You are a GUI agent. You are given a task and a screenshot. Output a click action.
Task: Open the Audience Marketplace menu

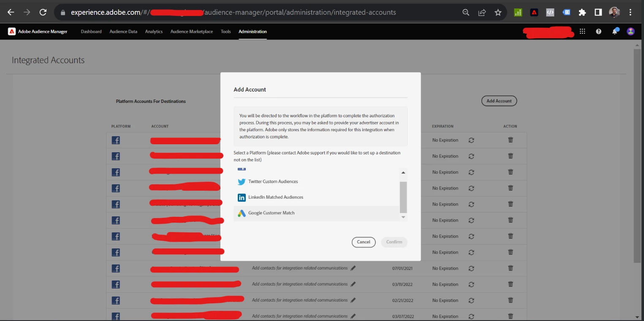[192, 32]
